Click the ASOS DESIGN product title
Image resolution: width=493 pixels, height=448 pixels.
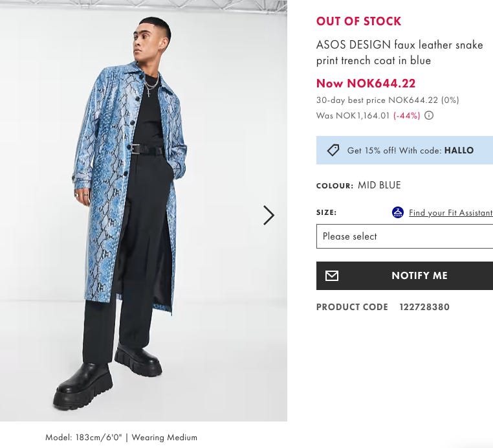399,52
